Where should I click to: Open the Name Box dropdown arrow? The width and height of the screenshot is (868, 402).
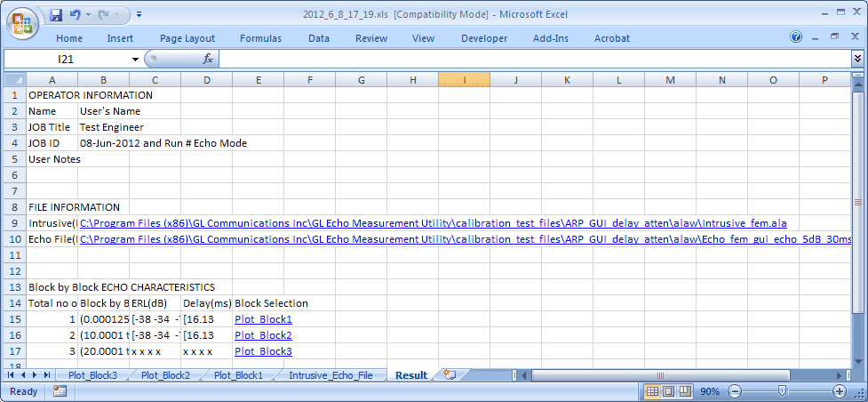(135, 59)
